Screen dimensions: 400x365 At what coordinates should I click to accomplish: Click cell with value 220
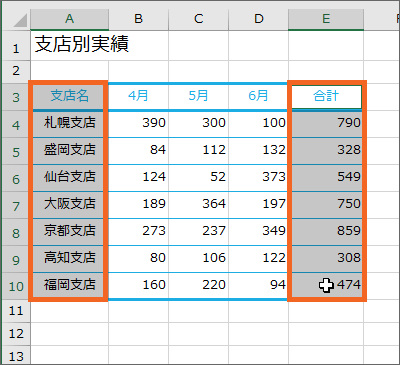(x=199, y=286)
